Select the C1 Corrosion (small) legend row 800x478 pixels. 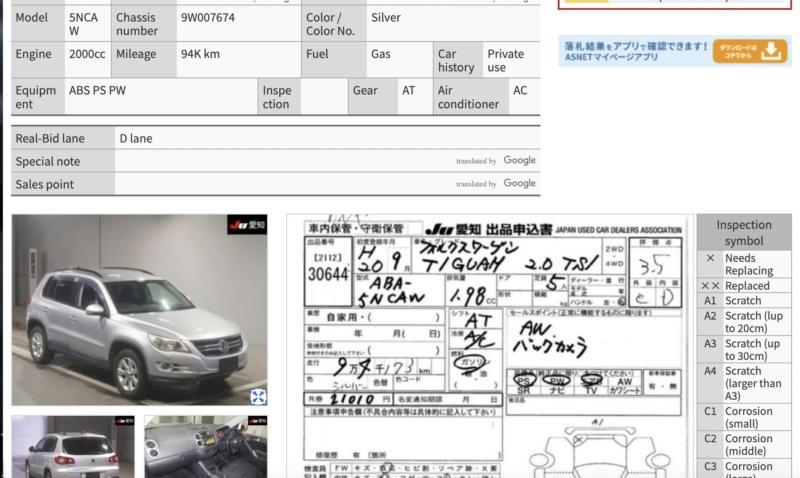pyautogui.click(x=743, y=417)
